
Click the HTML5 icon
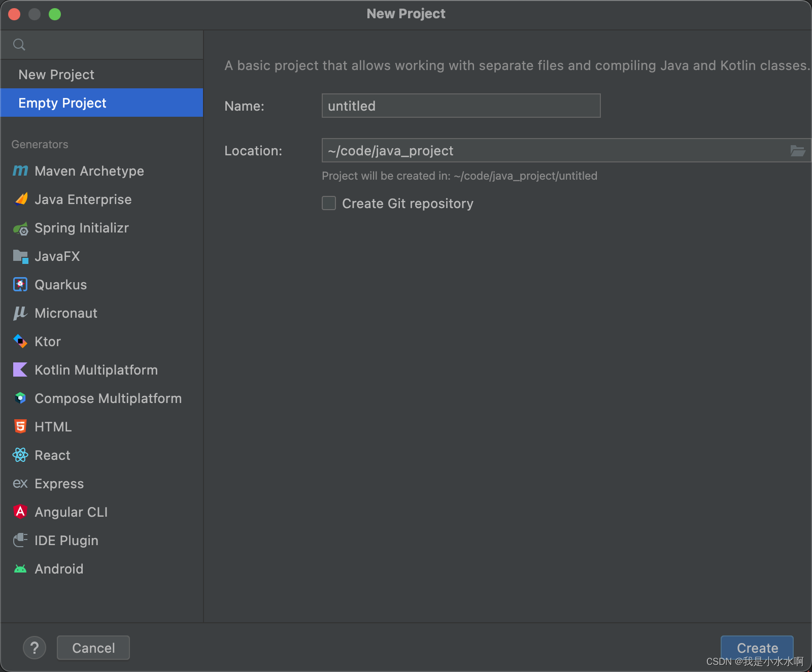pos(20,427)
